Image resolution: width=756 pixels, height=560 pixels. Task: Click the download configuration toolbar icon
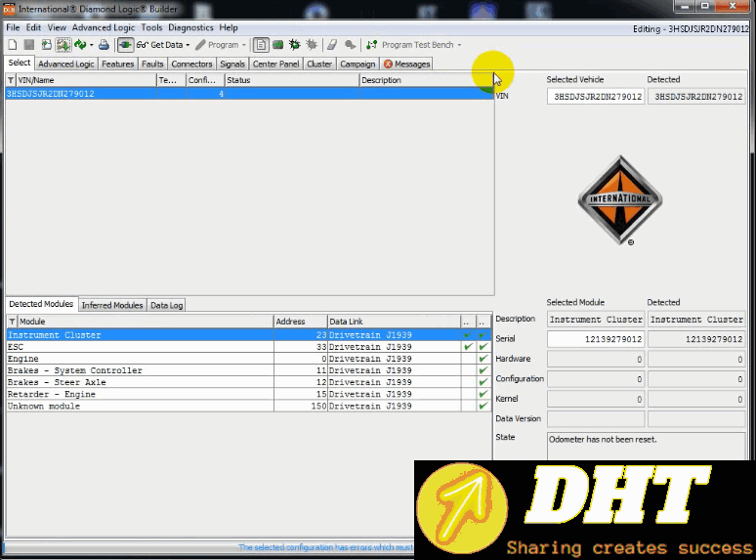pos(63,45)
